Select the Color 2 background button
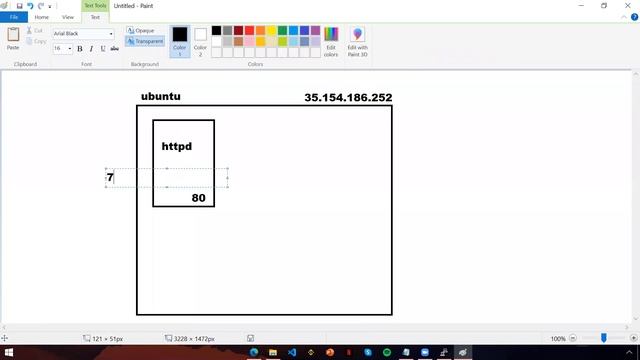640x360 pixels. [200, 41]
